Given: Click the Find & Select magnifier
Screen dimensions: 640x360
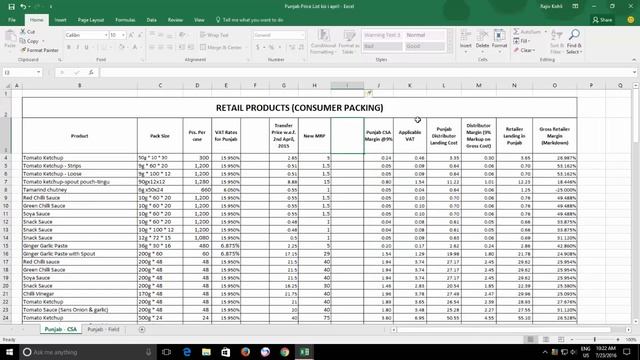Looking at the screenshot, I should [x=574, y=36].
